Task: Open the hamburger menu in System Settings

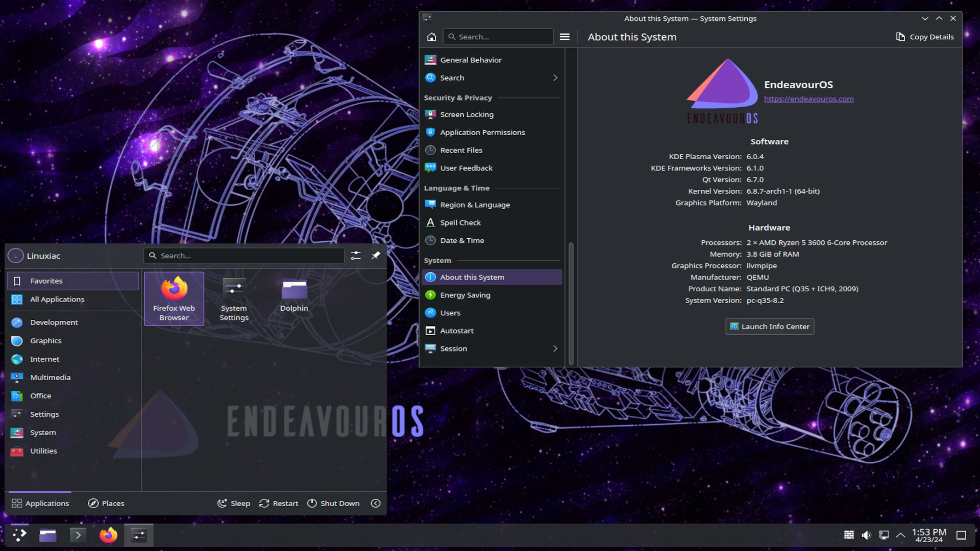Action: point(565,36)
